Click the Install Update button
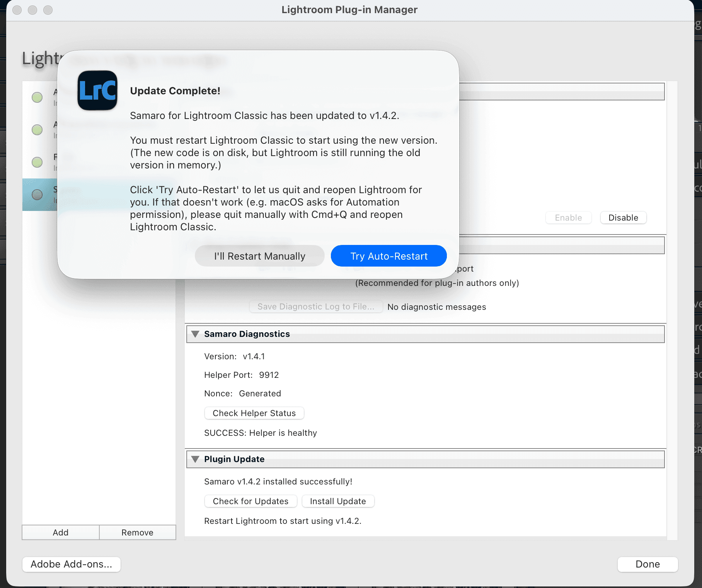 pyautogui.click(x=338, y=501)
